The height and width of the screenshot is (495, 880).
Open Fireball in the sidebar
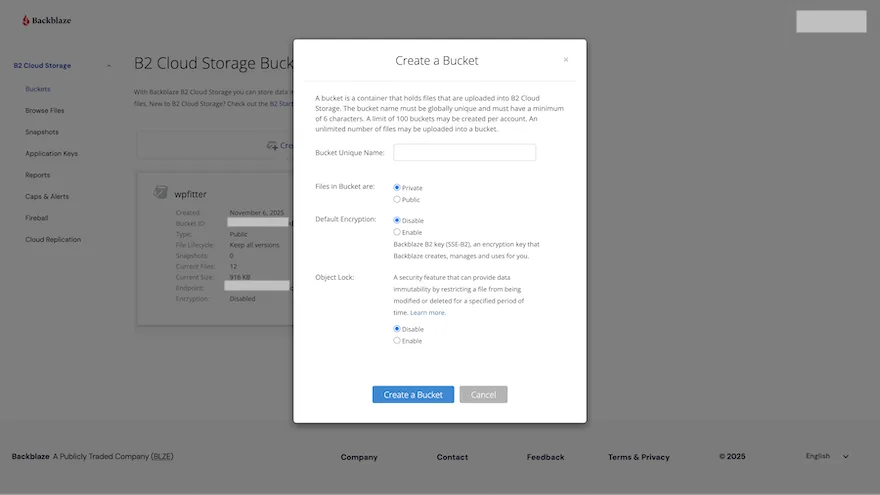coord(36,218)
